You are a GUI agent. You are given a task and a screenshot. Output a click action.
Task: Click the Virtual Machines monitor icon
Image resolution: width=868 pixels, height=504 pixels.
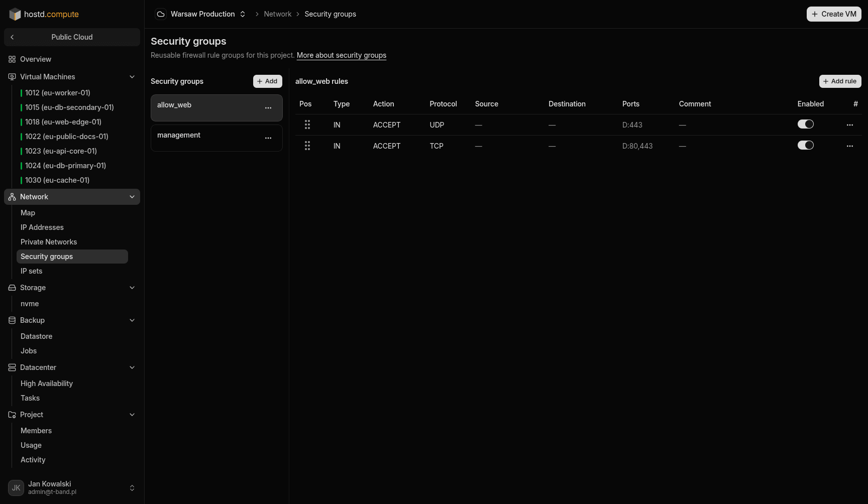point(12,77)
